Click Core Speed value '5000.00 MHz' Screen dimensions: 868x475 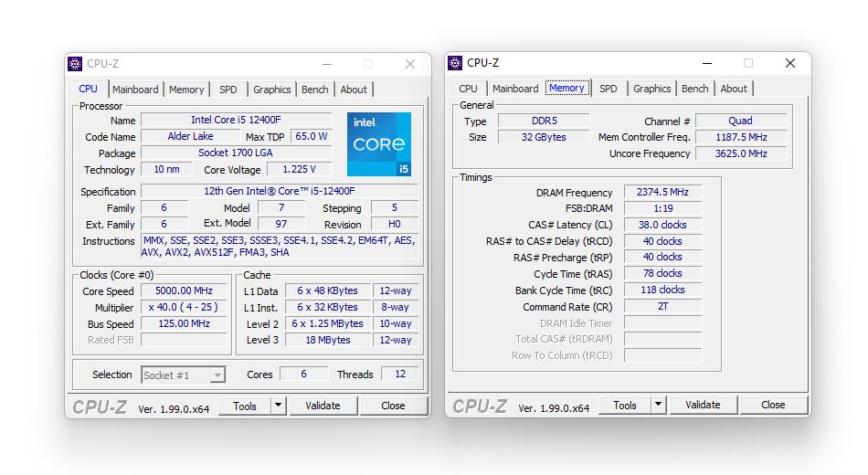pos(185,290)
